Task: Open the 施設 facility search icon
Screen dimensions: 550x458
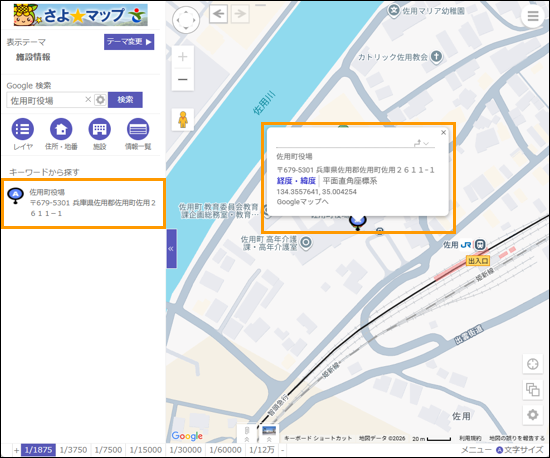Action: coord(100,129)
